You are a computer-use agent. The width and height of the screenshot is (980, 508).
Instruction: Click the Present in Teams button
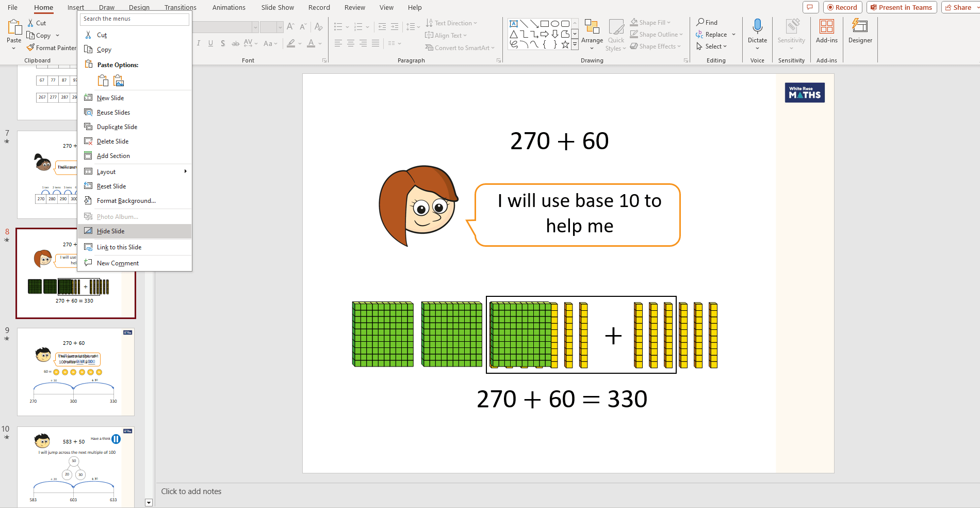[902, 7]
